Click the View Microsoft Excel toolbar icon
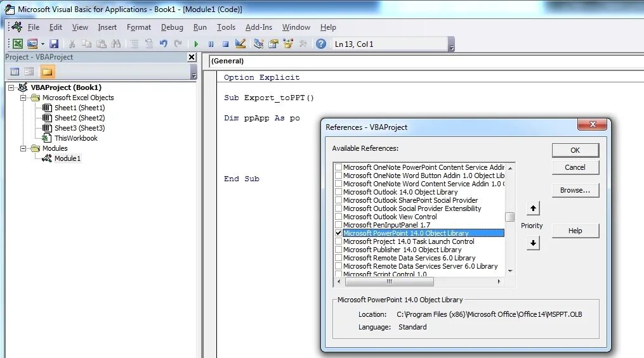This screenshot has height=358, width=644. [x=18, y=44]
